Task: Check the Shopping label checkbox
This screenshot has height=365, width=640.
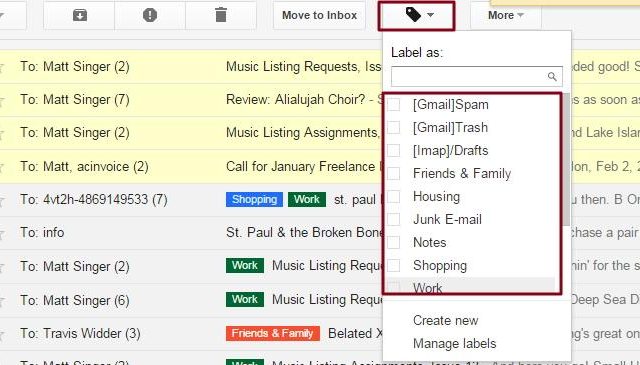Action: click(x=394, y=265)
